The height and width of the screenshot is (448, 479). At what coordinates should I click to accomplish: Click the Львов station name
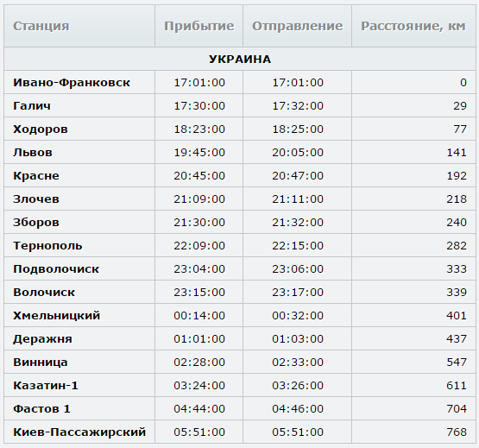pyautogui.click(x=33, y=153)
